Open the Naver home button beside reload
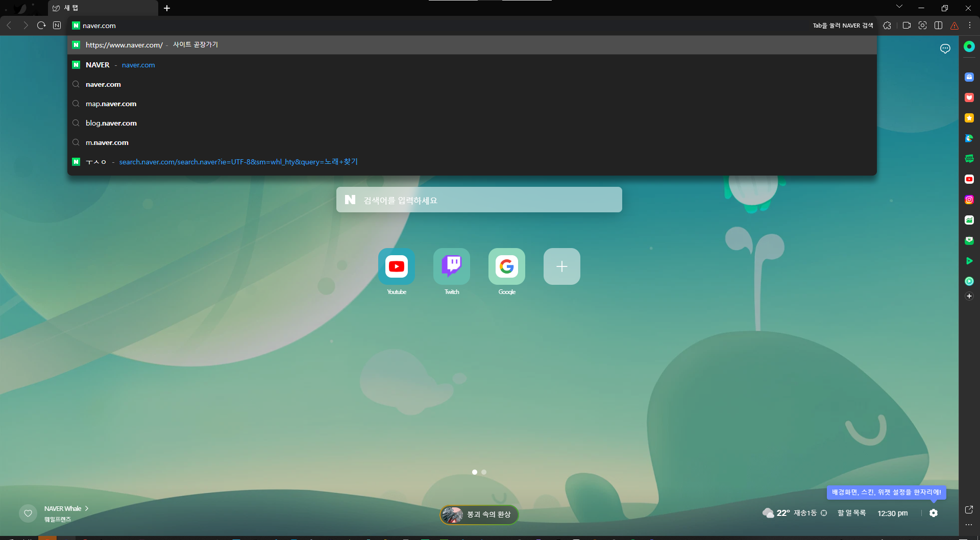The width and height of the screenshot is (980, 540). coord(57,26)
